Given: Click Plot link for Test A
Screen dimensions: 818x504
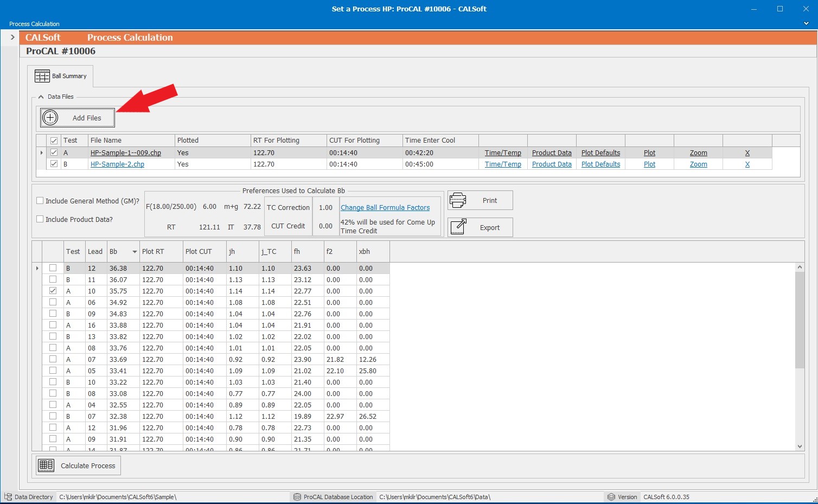Looking at the screenshot, I should pos(649,153).
